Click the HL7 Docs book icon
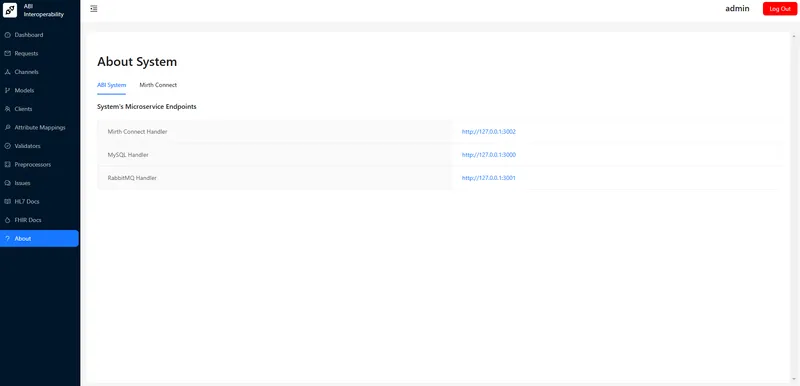 tap(8, 201)
